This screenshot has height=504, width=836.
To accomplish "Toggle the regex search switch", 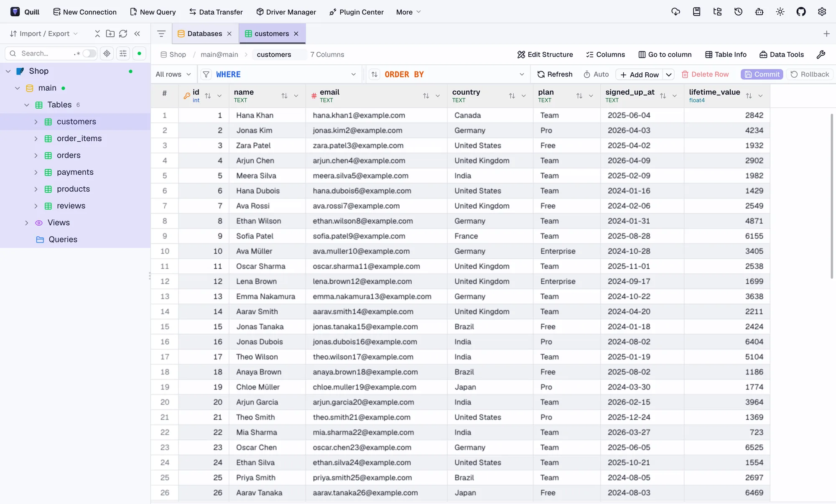I will click(89, 53).
